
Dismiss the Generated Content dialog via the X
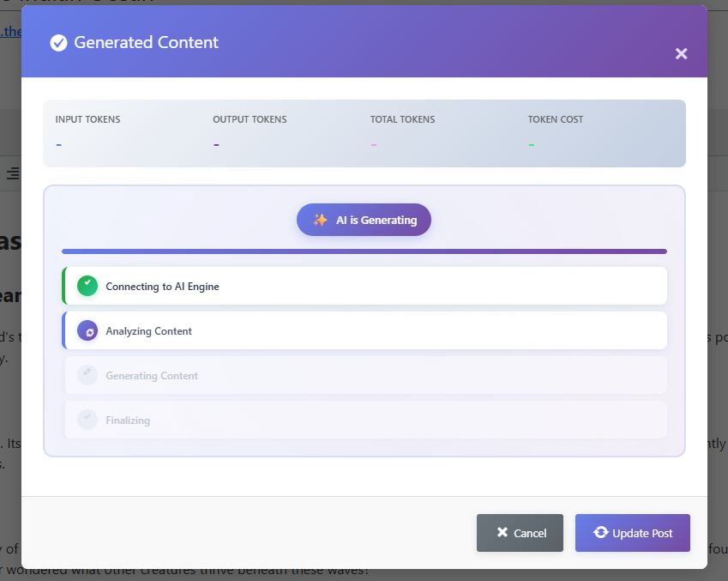click(x=682, y=53)
